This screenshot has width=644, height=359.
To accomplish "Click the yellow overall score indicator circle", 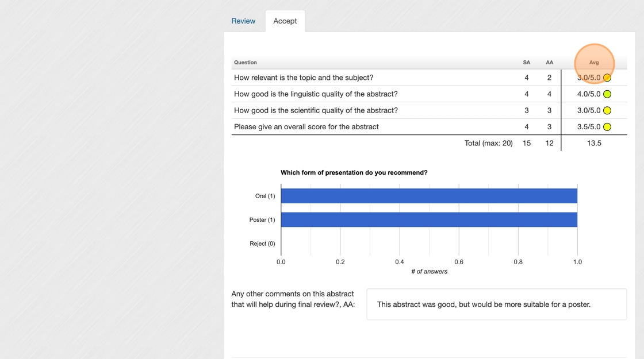I will (607, 127).
